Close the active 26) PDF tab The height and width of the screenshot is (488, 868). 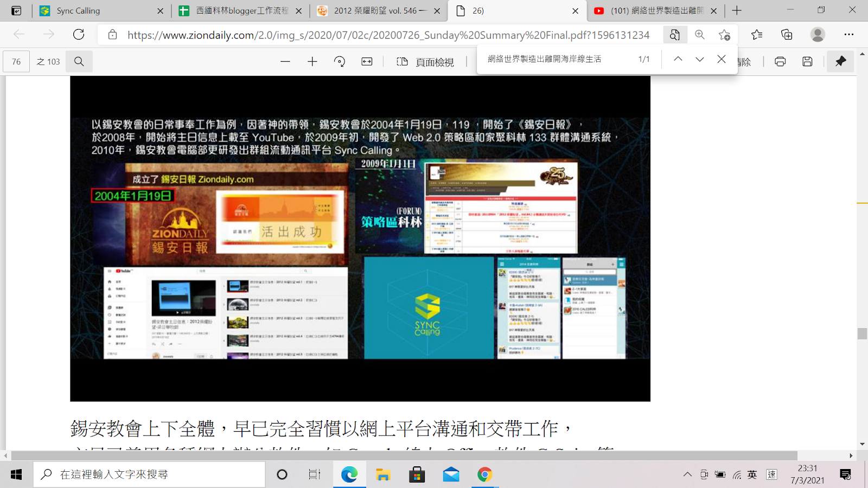[575, 11]
